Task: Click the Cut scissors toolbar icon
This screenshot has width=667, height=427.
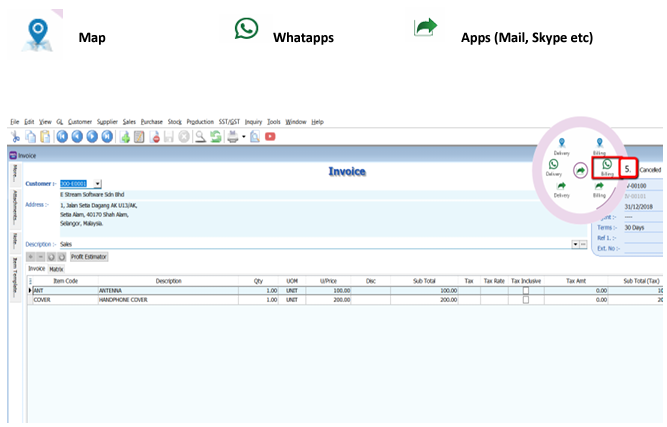Action: click(15, 136)
